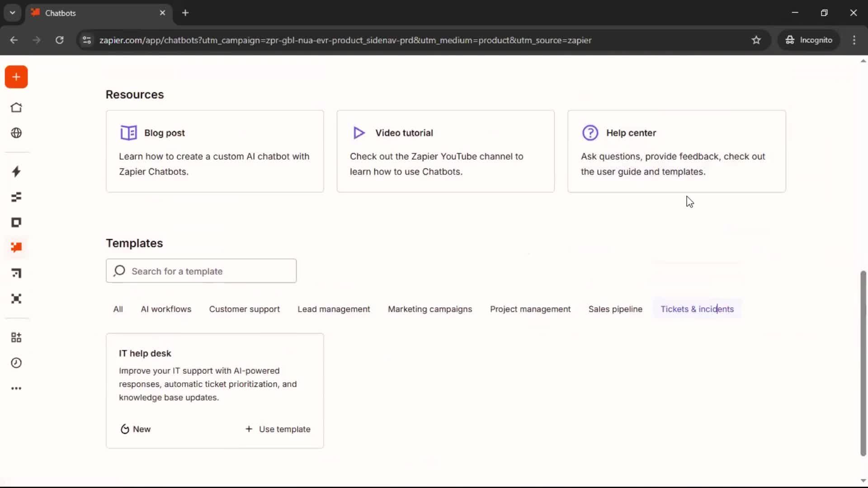Image resolution: width=868 pixels, height=488 pixels.
Task: Open Zap history clock icon
Action: point(16,363)
